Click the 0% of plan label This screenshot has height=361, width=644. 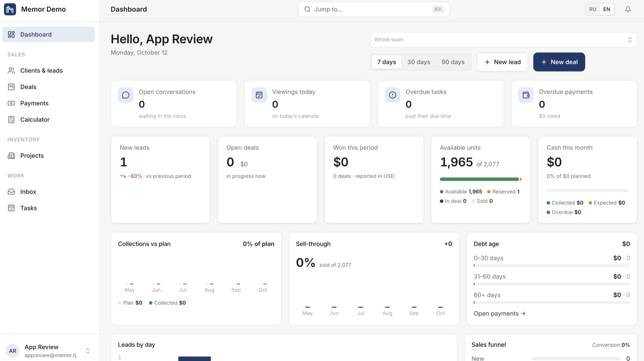point(258,244)
